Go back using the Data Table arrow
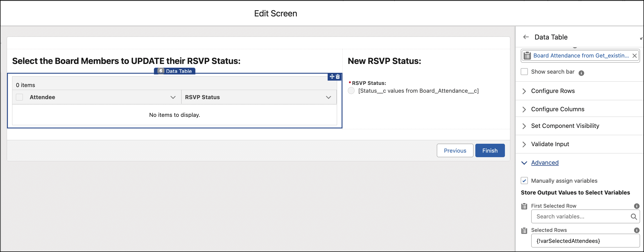The height and width of the screenshot is (252, 644). coord(526,37)
